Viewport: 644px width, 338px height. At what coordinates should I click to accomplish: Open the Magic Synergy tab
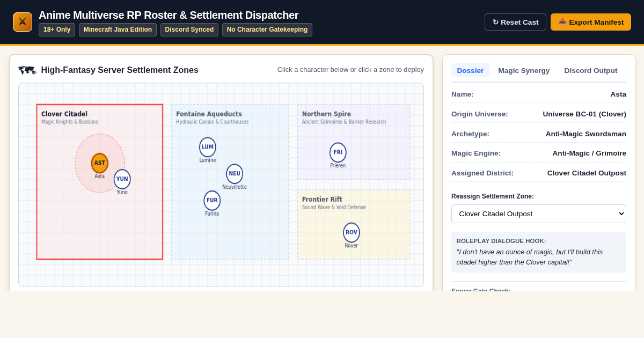pos(524,70)
